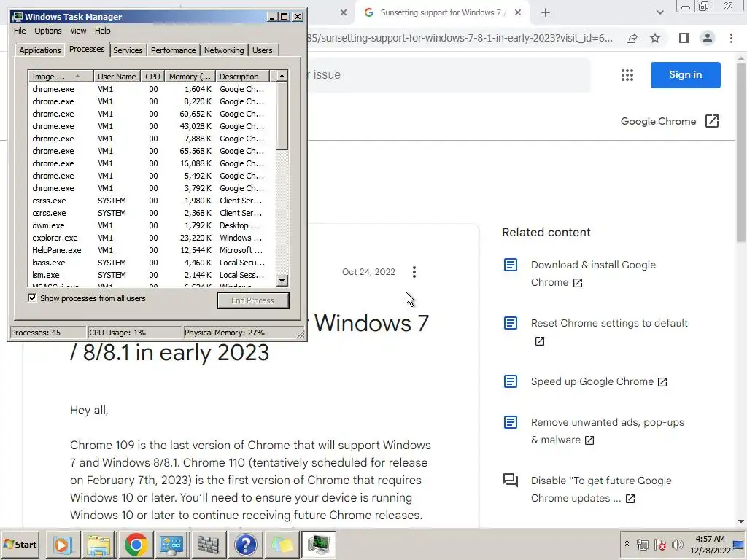Open the Chrome profile avatar icon

tap(708, 38)
